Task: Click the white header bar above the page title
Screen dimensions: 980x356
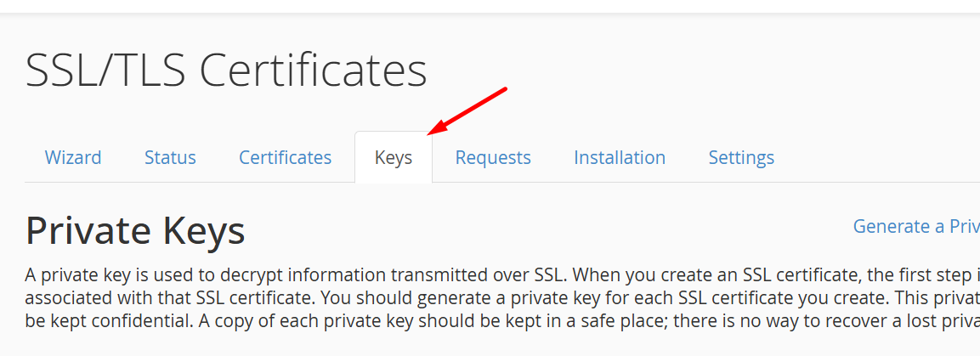Action: tap(490, 6)
